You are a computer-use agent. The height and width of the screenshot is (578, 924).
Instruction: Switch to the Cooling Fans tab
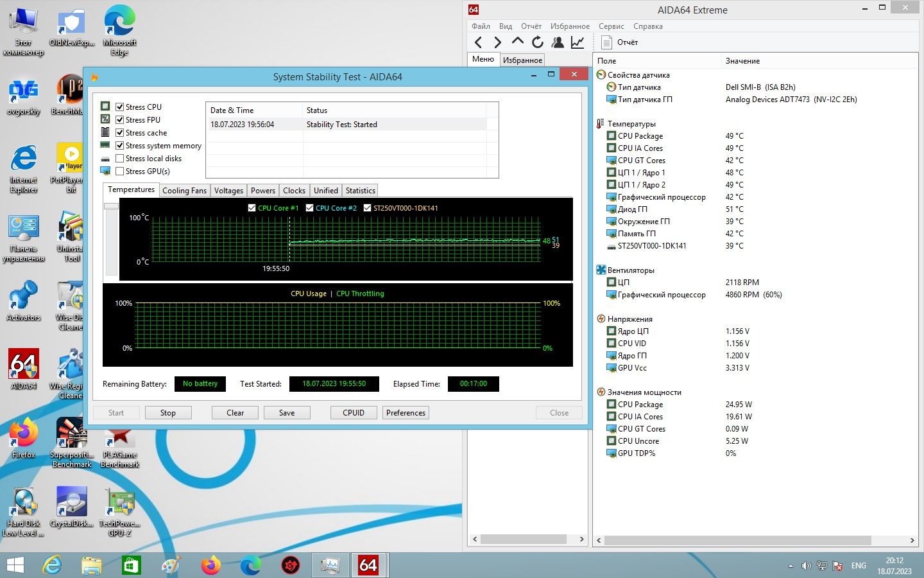click(x=184, y=191)
